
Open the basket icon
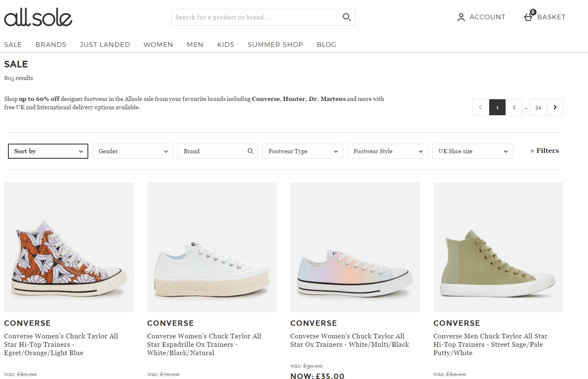tap(529, 16)
